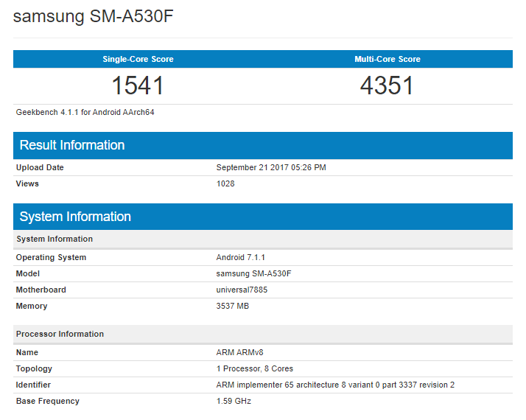The width and height of the screenshot is (526, 420).
Task: Select the upload date September 21 2017 value
Action: pos(271,167)
